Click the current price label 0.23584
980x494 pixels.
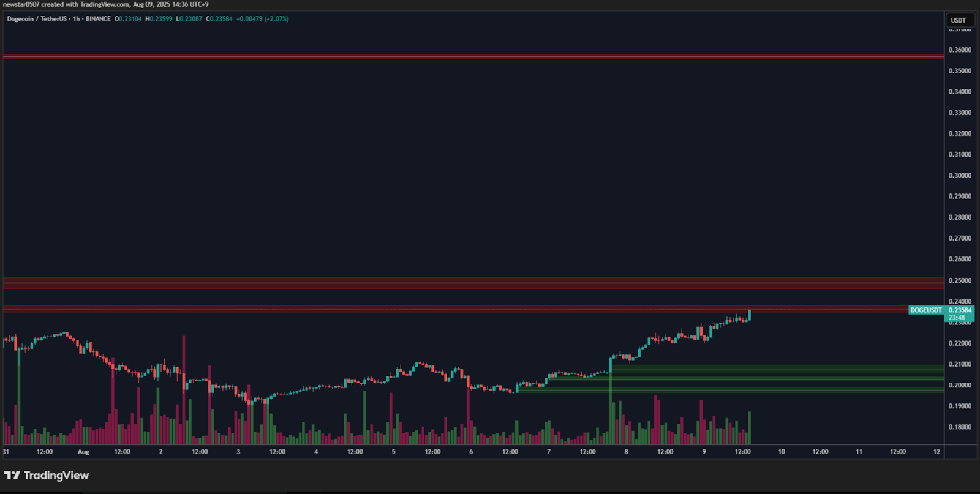click(960, 310)
